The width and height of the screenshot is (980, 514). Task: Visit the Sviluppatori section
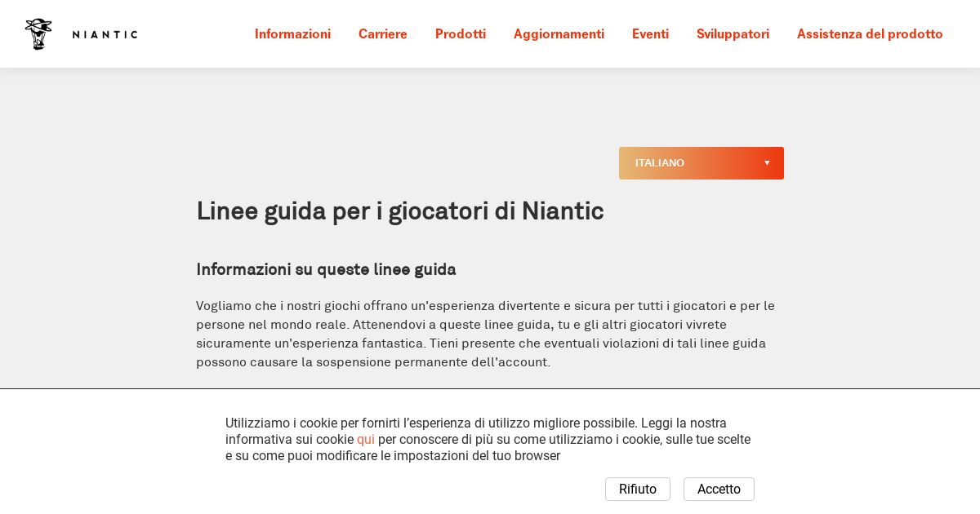tap(733, 34)
